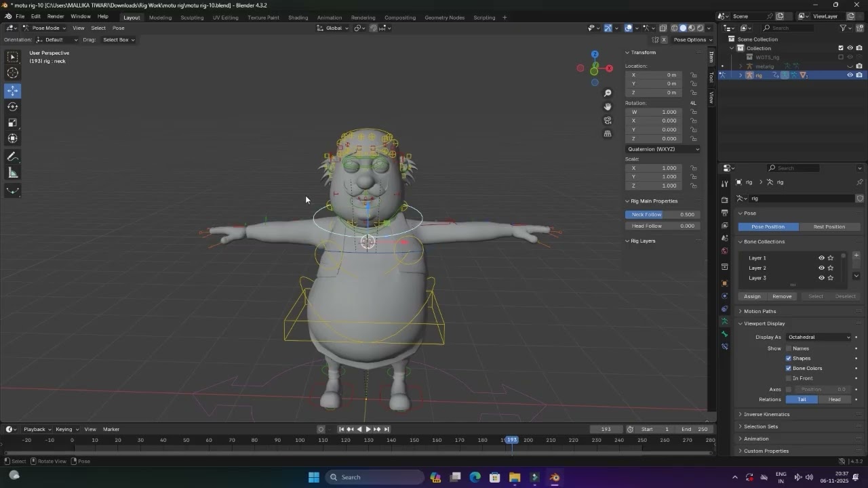Hide rig object in Outliner
The width and height of the screenshot is (868, 488).
pyautogui.click(x=850, y=75)
